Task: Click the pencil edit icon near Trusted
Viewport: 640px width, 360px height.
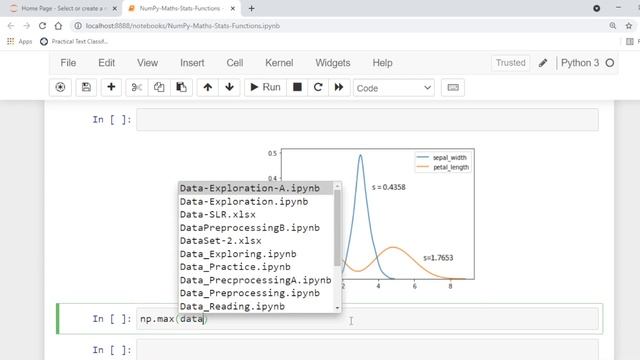Action: coord(543,63)
